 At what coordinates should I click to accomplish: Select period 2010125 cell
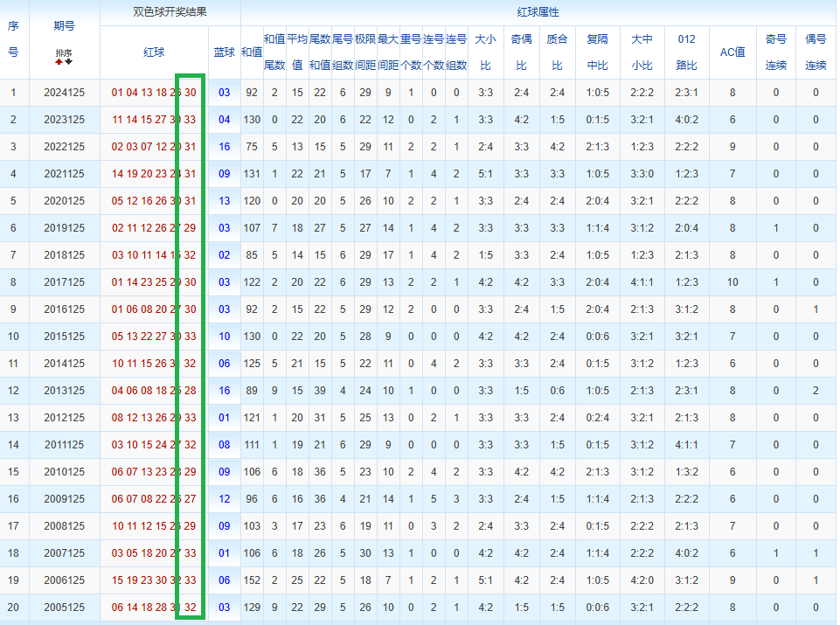click(x=65, y=472)
